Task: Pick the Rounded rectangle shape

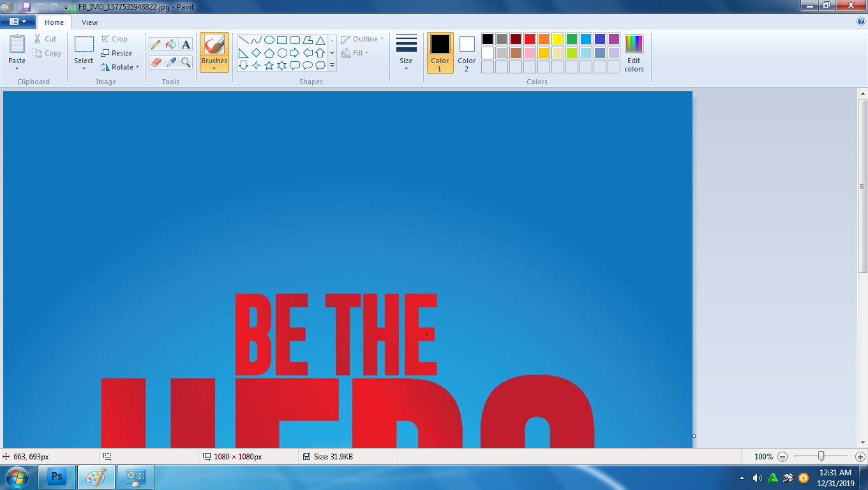Action: tap(294, 40)
